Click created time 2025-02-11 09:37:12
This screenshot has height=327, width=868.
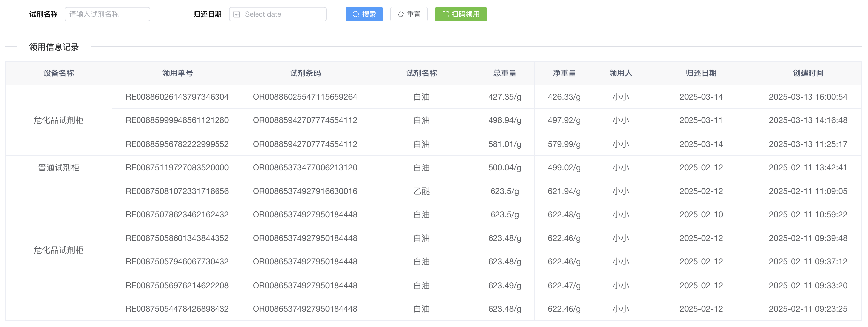coord(808,262)
